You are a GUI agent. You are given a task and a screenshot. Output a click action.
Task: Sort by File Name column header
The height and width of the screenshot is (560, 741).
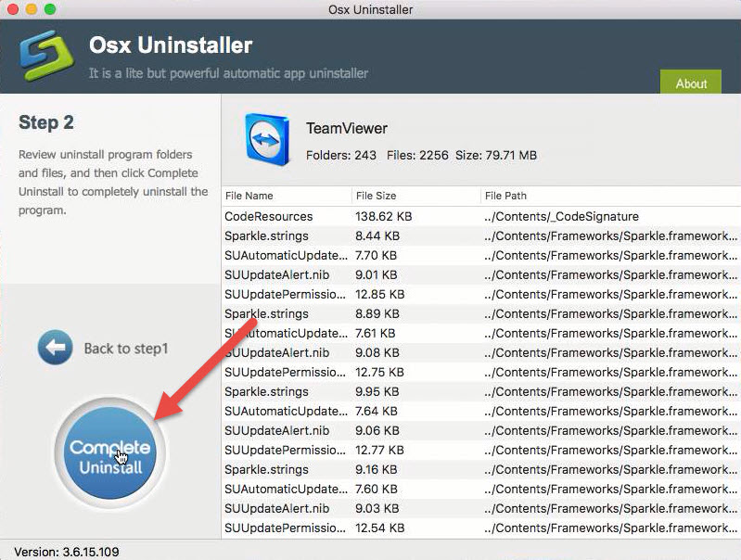point(287,196)
